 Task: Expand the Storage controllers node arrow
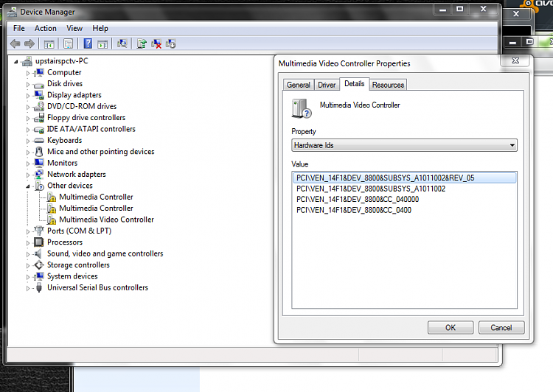point(28,265)
